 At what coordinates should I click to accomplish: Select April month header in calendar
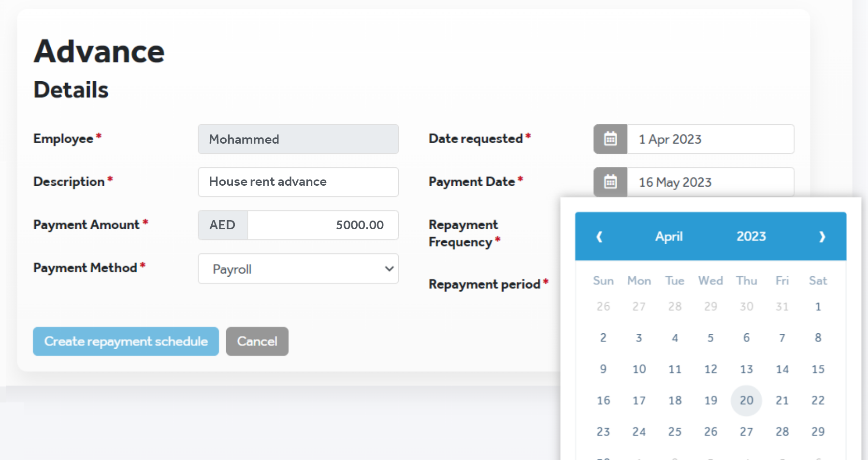[669, 237]
